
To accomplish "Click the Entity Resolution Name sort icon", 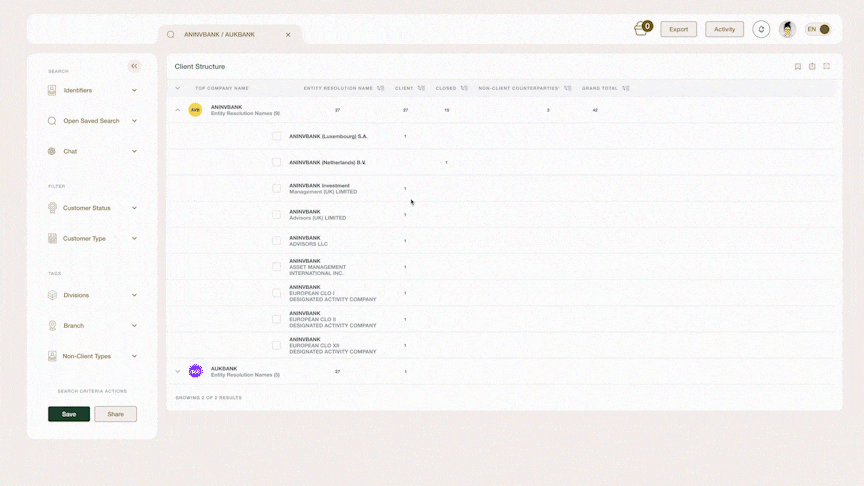I will 380,88.
